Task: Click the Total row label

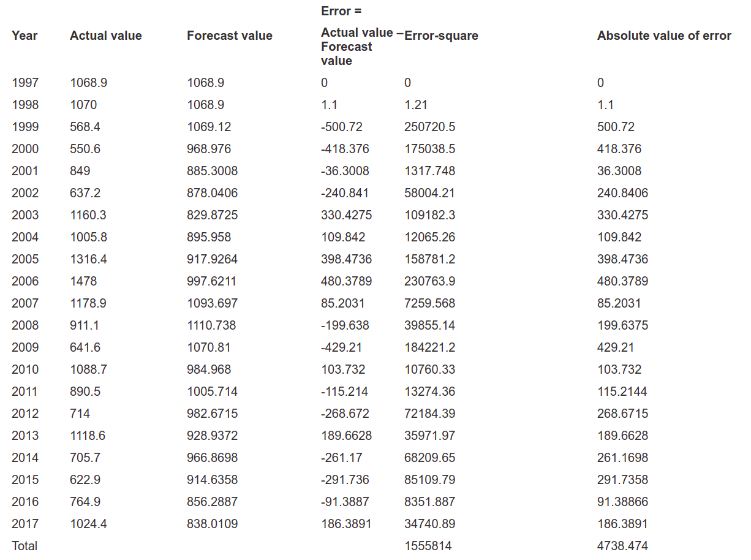Action: pyautogui.click(x=25, y=546)
